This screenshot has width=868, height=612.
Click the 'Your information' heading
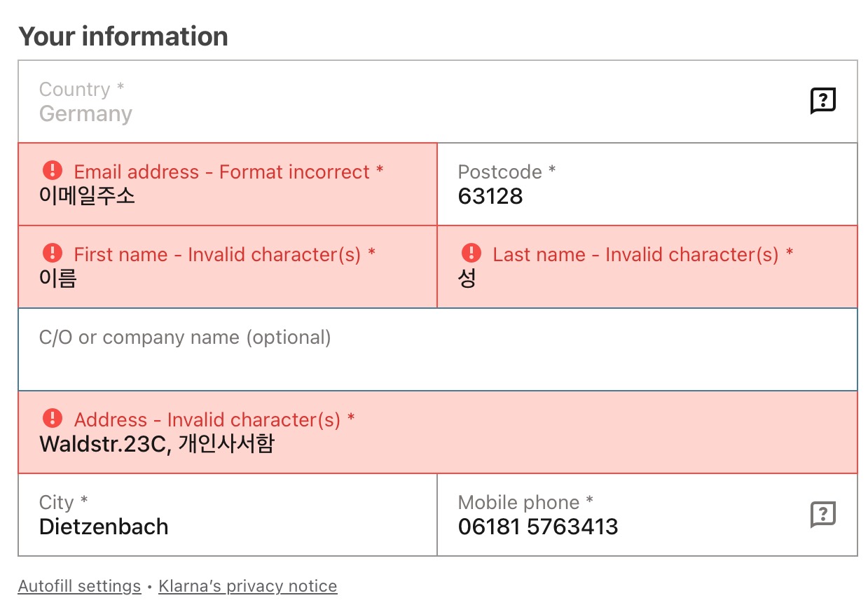tap(123, 36)
